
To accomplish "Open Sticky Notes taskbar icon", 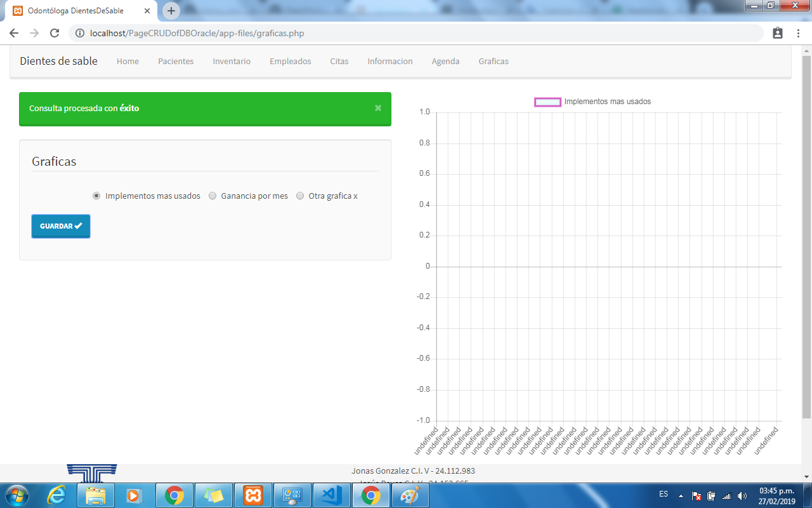I will click(x=214, y=495).
